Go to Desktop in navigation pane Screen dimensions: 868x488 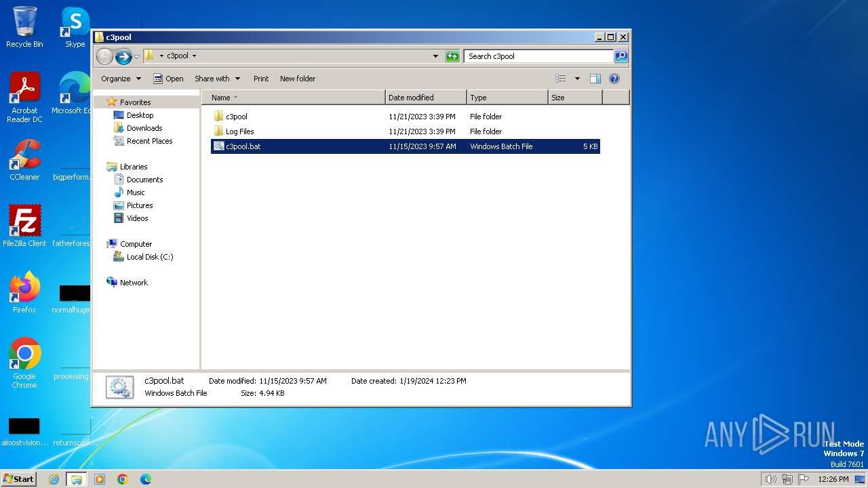pos(140,115)
